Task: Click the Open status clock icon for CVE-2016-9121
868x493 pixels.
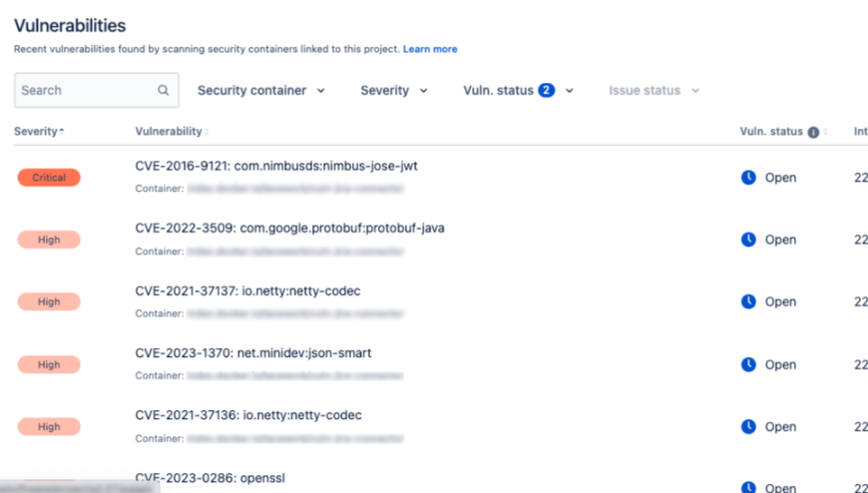Action: pos(748,178)
